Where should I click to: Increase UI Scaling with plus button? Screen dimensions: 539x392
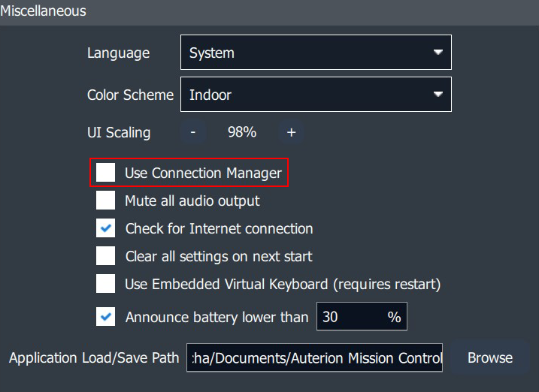(x=291, y=132)
